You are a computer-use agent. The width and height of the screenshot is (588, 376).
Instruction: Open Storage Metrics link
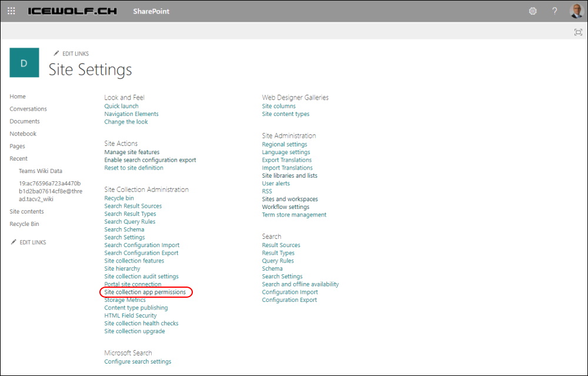pyautogui.click(x=125, y=300)
